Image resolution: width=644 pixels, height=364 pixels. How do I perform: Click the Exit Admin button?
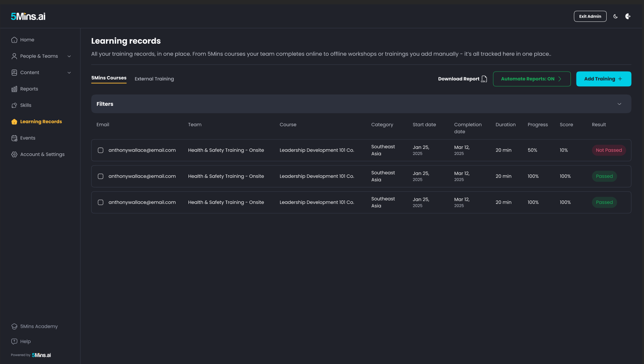click(590, 17)
